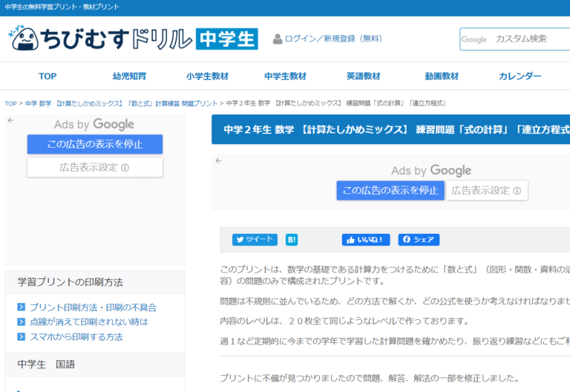The height and width of the screenshot is (392, 570).
Task: Open the 中学生教材 menu item
Action: click(285, 76)
